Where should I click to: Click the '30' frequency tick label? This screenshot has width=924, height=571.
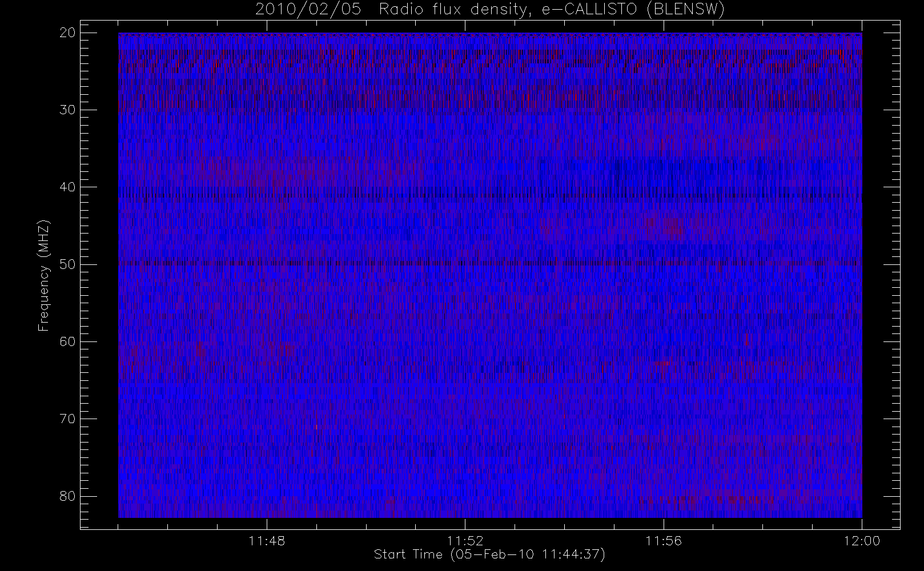[x=67, y=110]
